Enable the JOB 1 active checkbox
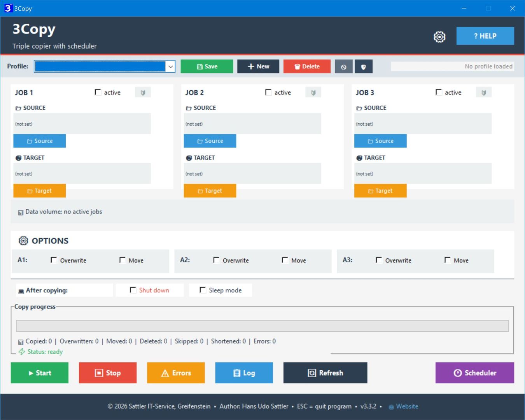This screenshot has height=420, width=525. 98,92
